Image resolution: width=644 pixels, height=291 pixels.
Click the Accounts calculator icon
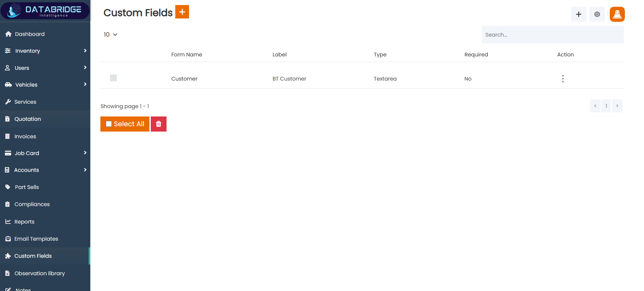(x=7, y=170)
